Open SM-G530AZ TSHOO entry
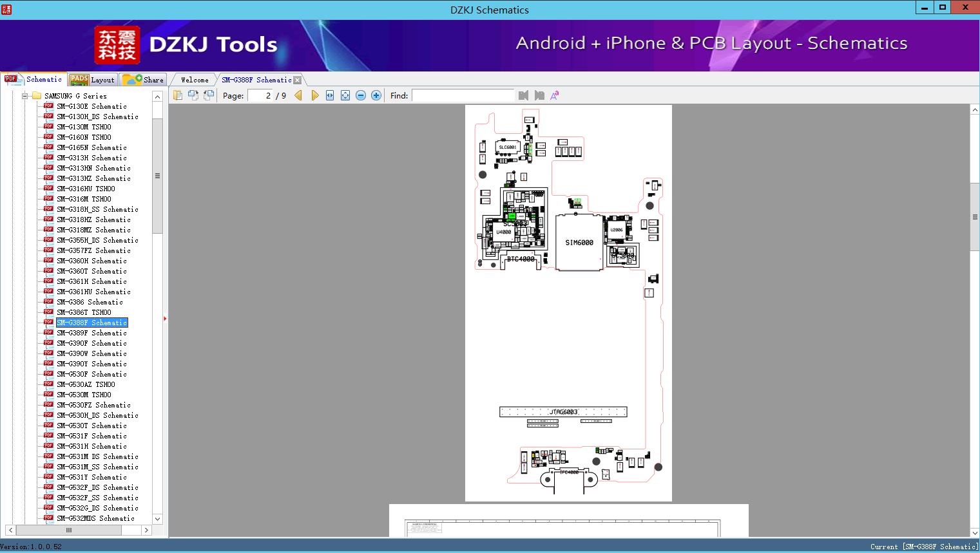Screen dimensions: 980x553 pyautogui.click(x=86, y=384)
